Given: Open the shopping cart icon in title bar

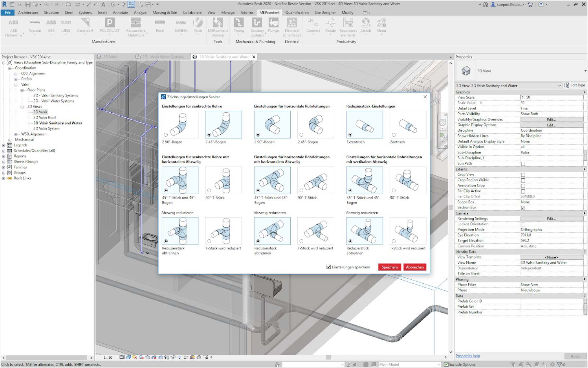Looking at the screenshot, I should [530, 4].
